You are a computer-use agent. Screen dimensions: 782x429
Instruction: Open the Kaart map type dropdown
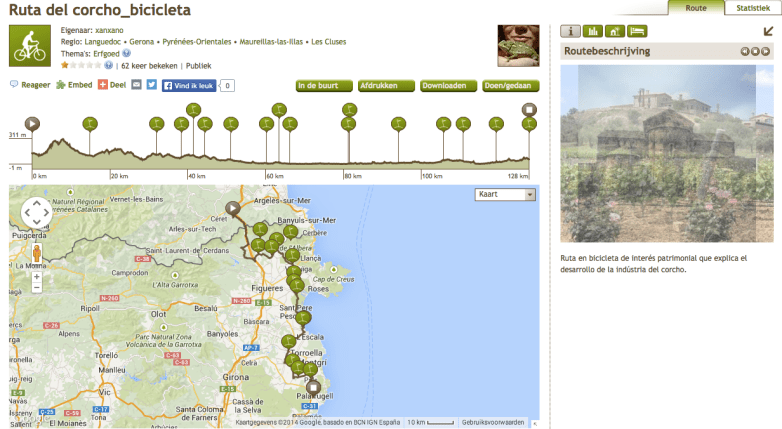point(505,195)
